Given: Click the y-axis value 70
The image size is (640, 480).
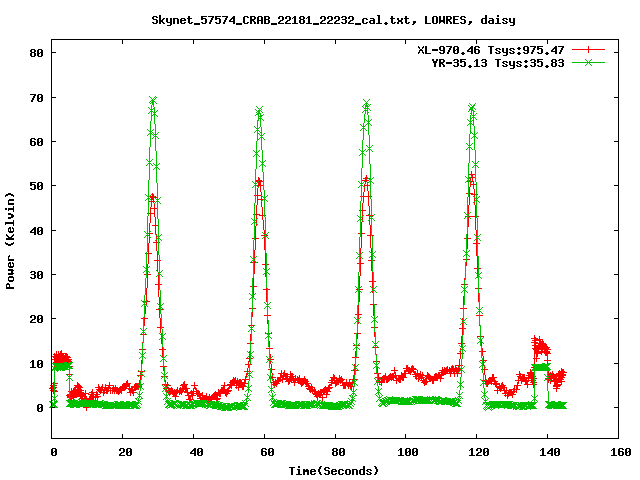Looking at the screenshot, I should pyautogui.click(x=36, y=98).
